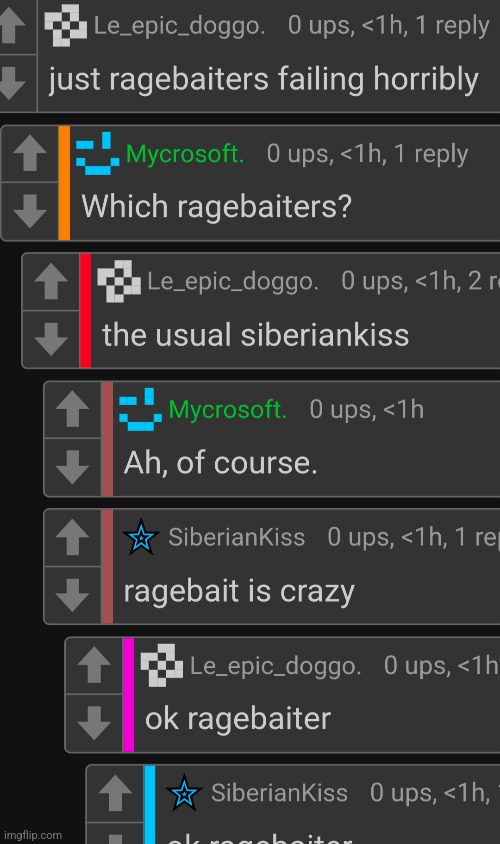Downvote "just ragebaiters failing horribly" comment
The height and width of the screenshot is (844, 500).
pyautogui.click(x=12, y=83)
